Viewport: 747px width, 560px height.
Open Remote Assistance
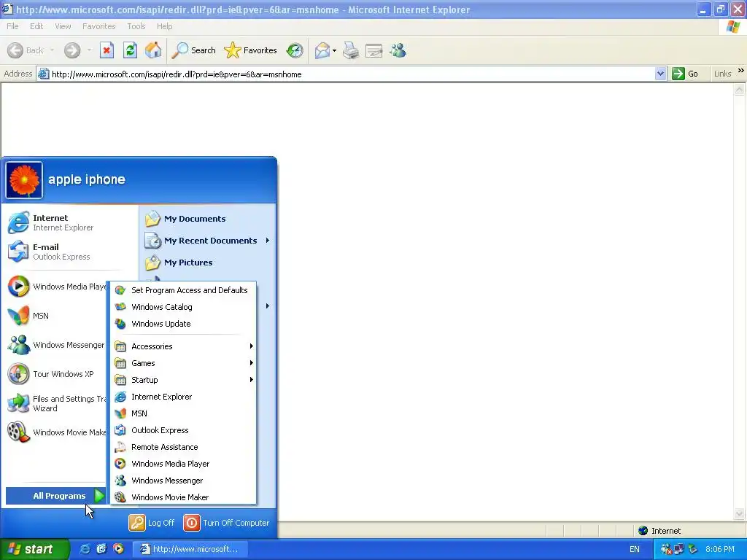183,447
